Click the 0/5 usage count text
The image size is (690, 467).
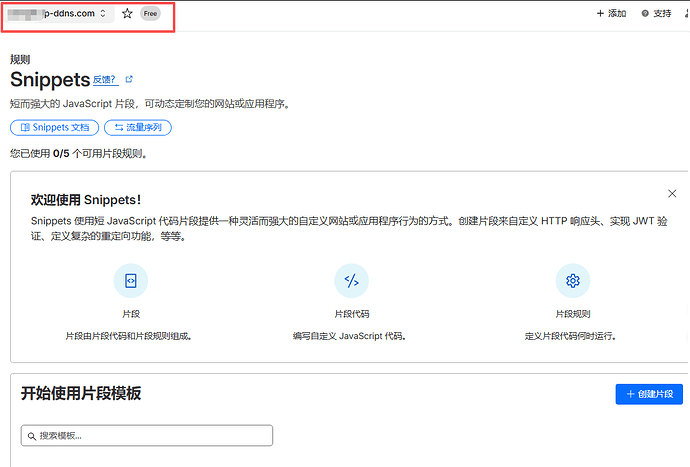point(61,154)
